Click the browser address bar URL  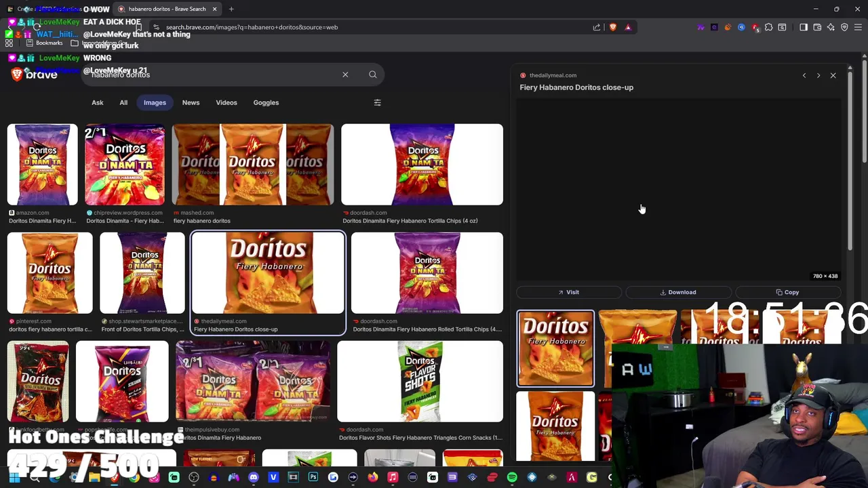point(252,27)
